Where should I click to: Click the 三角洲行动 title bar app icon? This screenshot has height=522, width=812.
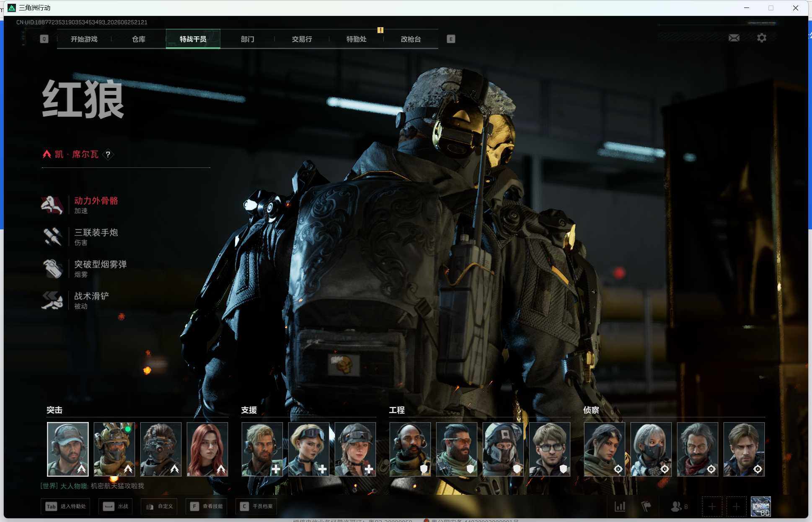pyautogui.click(x=12, y=8)
